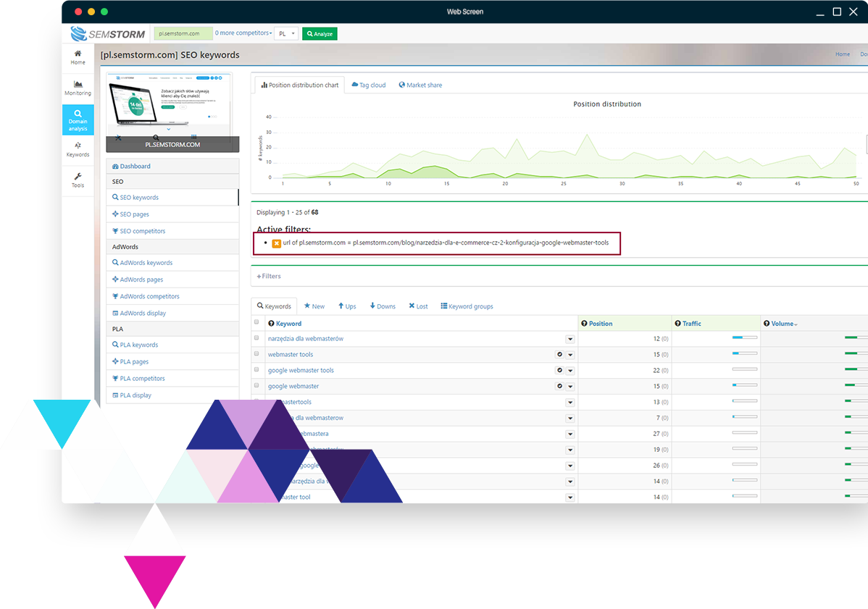Open the SEO competitors link
This screenshot has width=868, height=609.
[142, 231]
